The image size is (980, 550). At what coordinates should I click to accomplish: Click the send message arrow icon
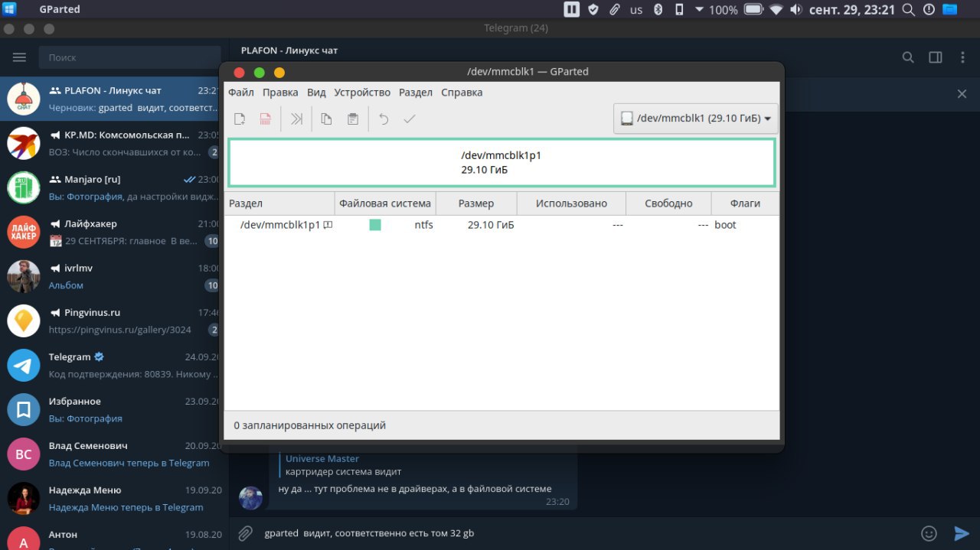(962, 533)
